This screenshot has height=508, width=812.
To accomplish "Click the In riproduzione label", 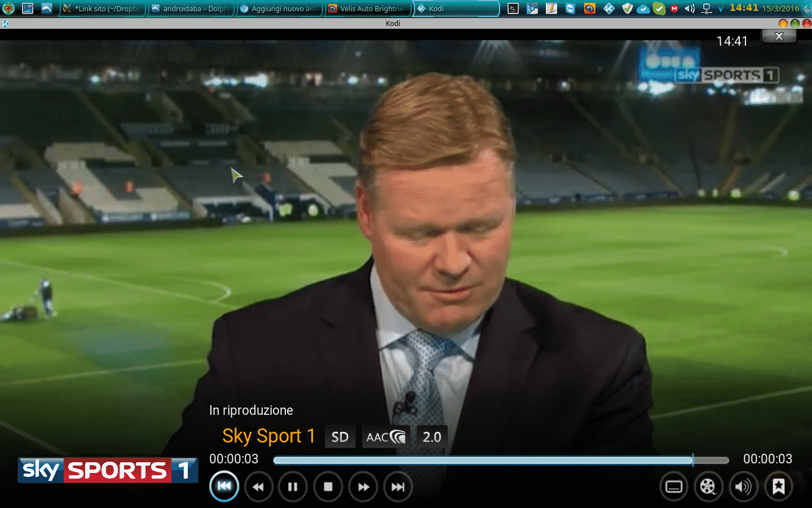I will pos(251,410).
